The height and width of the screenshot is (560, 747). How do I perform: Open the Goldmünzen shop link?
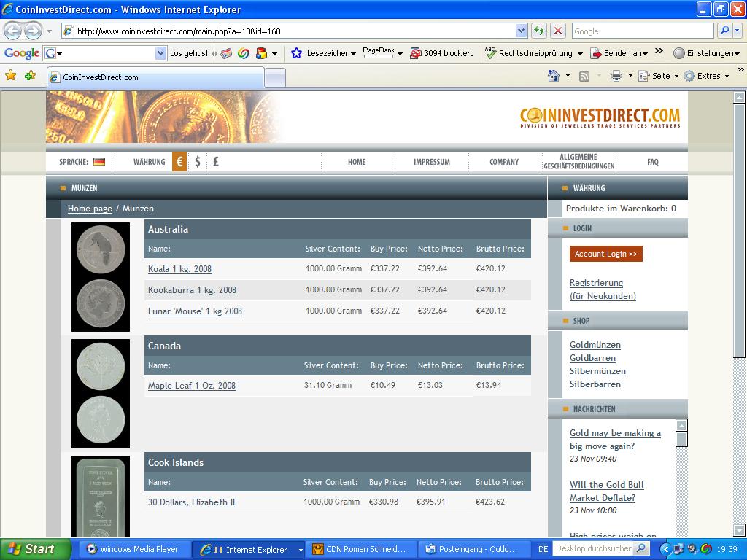pos(595,345)
